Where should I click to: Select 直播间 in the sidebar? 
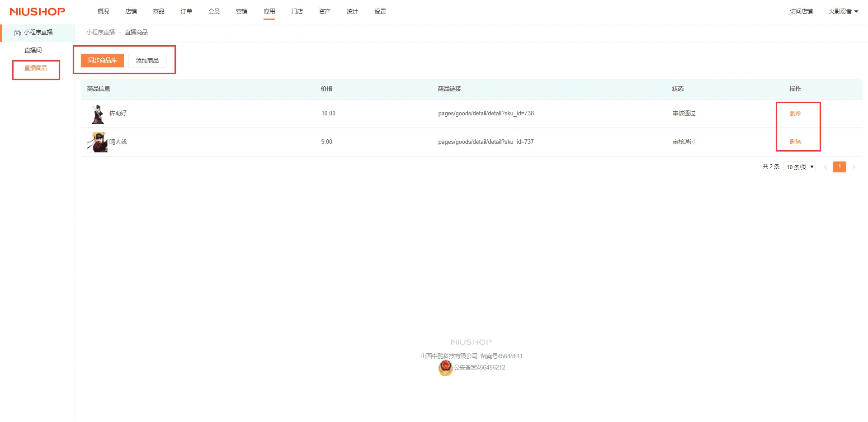(33, 50)
